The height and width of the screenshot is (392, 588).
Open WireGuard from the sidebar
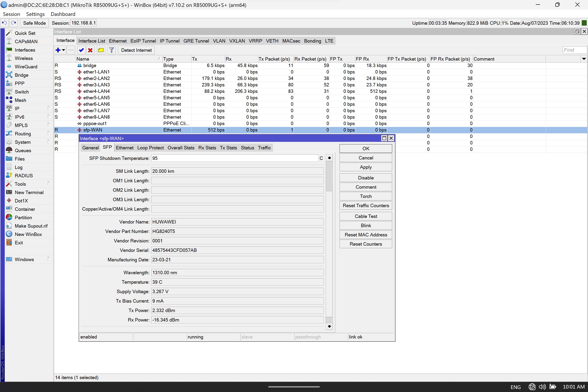click(26, 67)
